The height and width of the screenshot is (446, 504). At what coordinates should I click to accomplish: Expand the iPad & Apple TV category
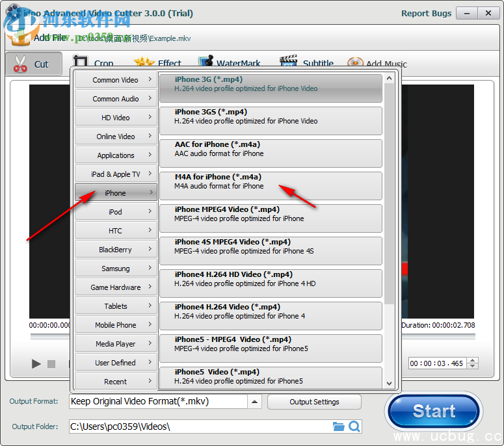[116, 174]
